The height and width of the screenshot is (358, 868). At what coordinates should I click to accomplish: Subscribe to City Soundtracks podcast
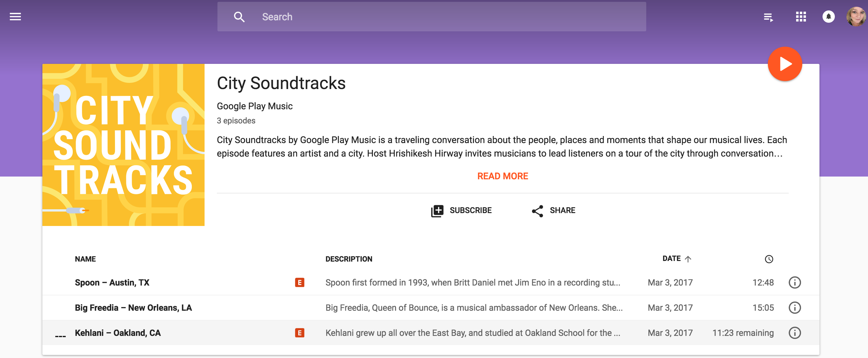tap(461, 211)
